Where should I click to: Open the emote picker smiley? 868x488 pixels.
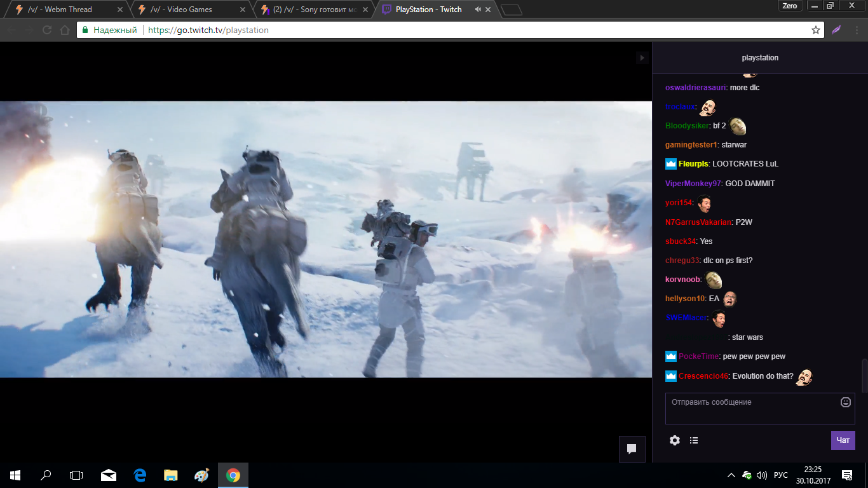point(846,402)
